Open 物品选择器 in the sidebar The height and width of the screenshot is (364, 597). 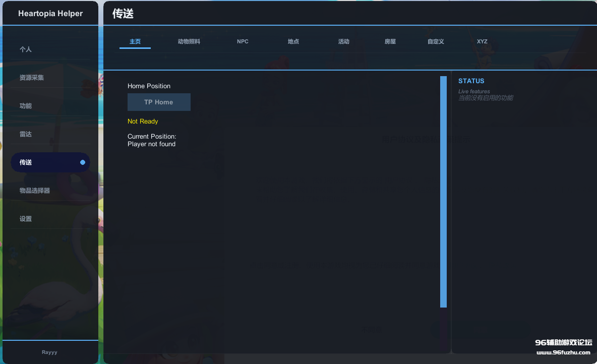[35, 191]
